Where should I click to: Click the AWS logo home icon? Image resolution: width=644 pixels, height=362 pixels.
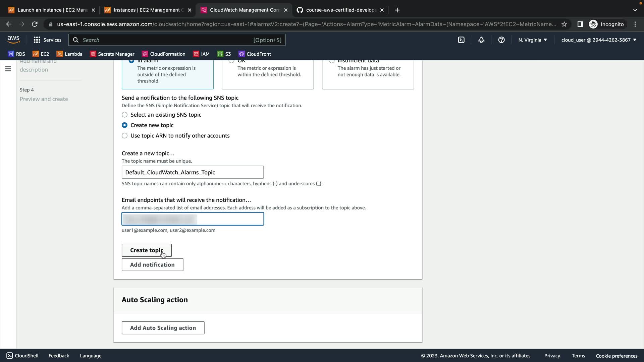[13, 40]
